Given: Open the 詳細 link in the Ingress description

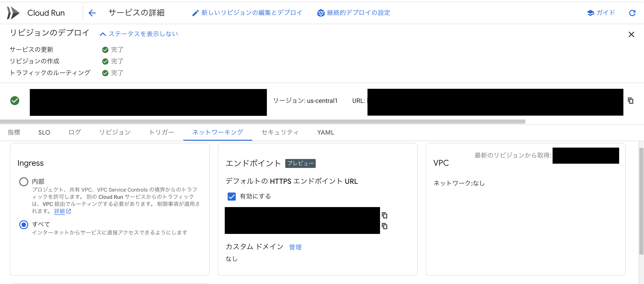Looking at the screenshot, I should point(60,211).
